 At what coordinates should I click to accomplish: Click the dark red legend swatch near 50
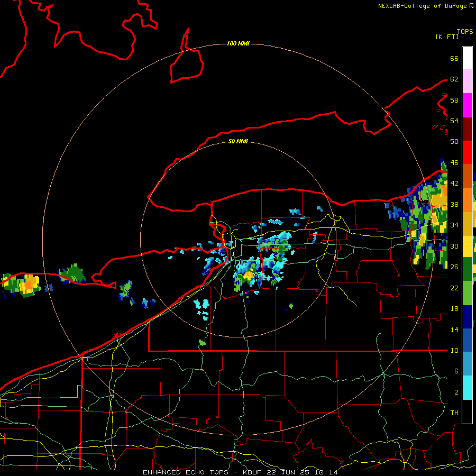pyautogui.click(x=467, y=129)
